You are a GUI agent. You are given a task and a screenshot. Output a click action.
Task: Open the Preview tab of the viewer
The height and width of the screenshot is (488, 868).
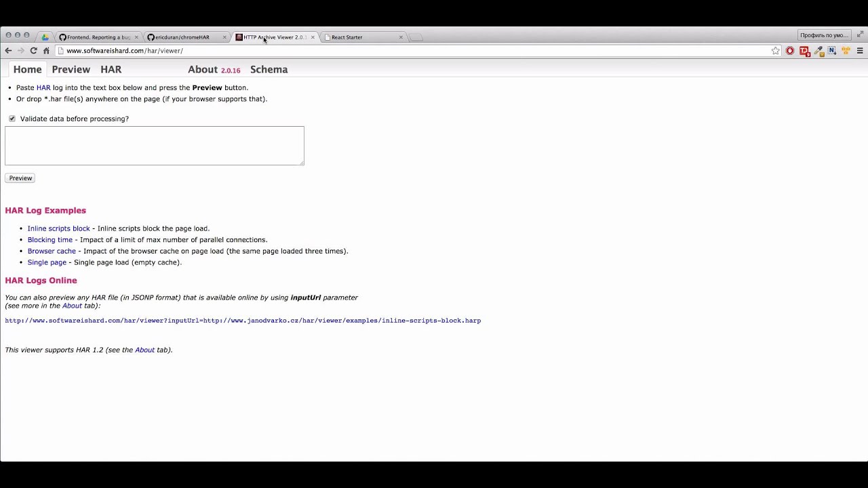point(71,69)
